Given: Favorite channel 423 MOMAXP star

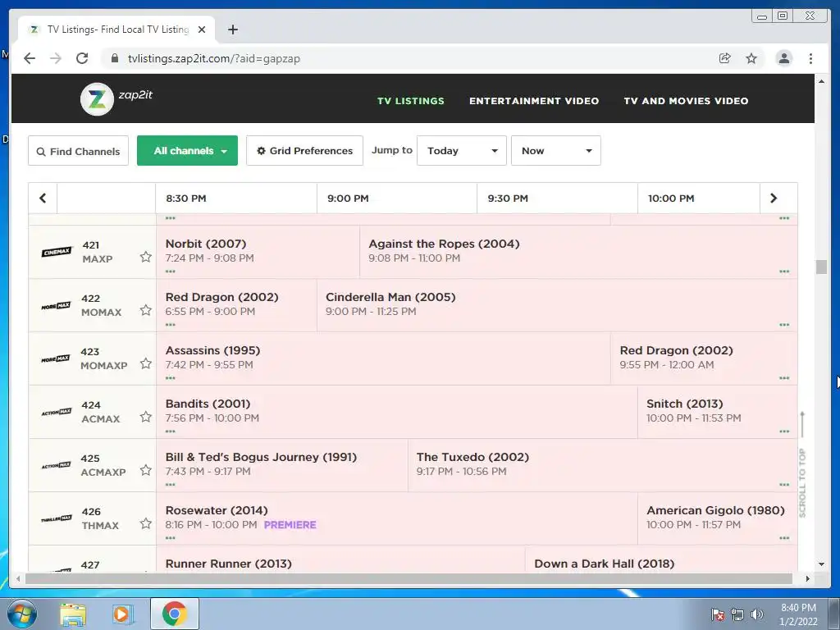Looking at the screenshot, I should pyautogui.click(x=146, y=363).
